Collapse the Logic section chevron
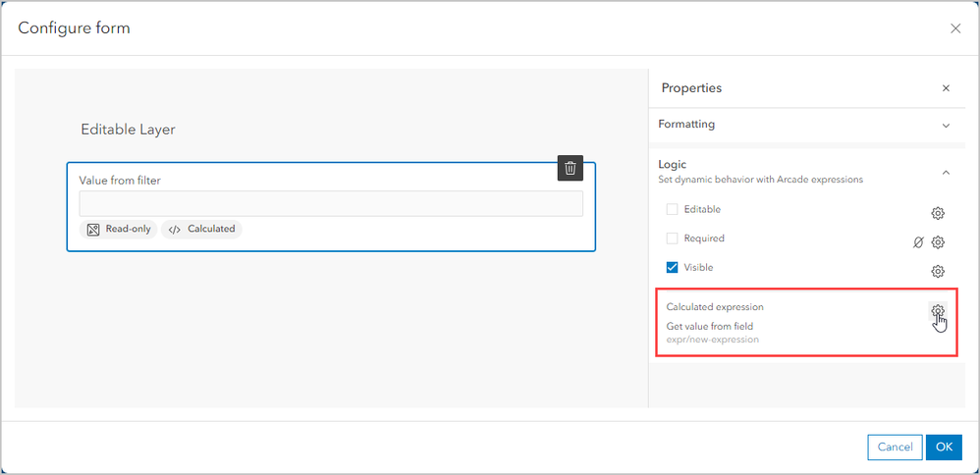The width and height of the screenshot is (980, 475). click(946, 172)
